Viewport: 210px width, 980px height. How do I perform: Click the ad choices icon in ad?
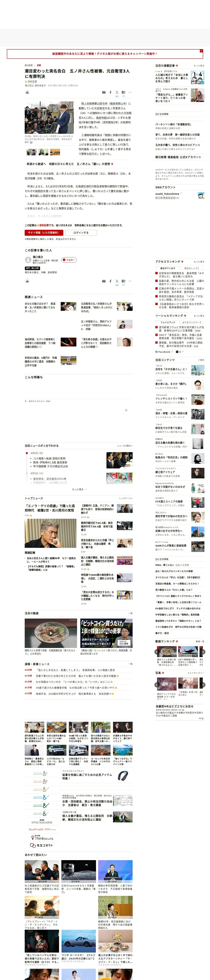pyautogui.click(x=126, y=410)
